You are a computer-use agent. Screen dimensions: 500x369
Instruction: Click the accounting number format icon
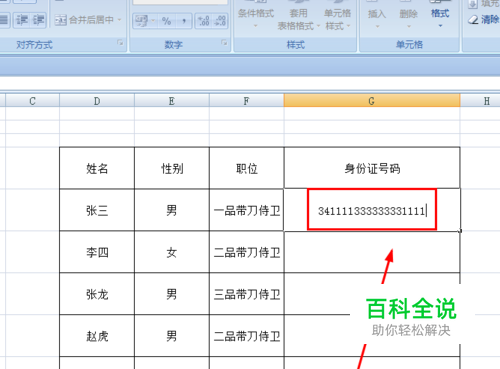tap(141, 21)
